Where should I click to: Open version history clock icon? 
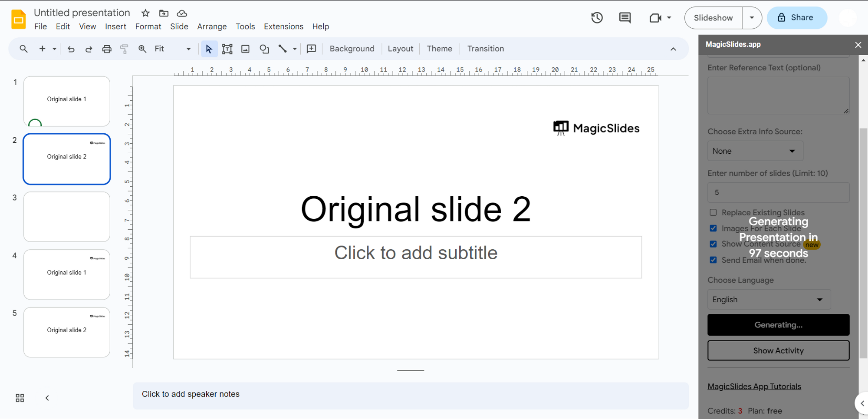597,18
